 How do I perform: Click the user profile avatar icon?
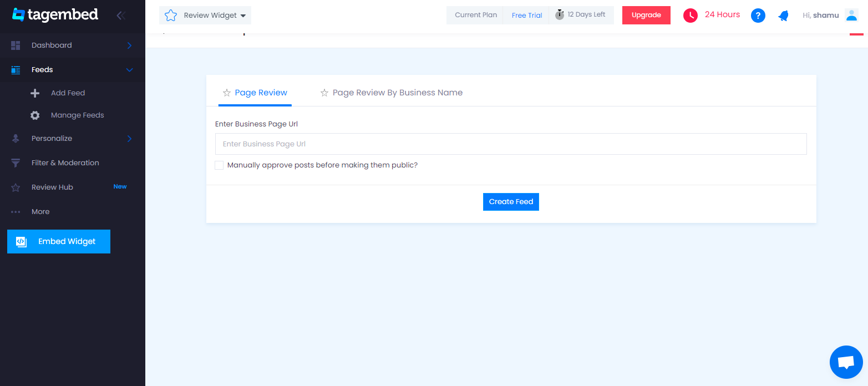pyautogui.click(x=851, y=16)
